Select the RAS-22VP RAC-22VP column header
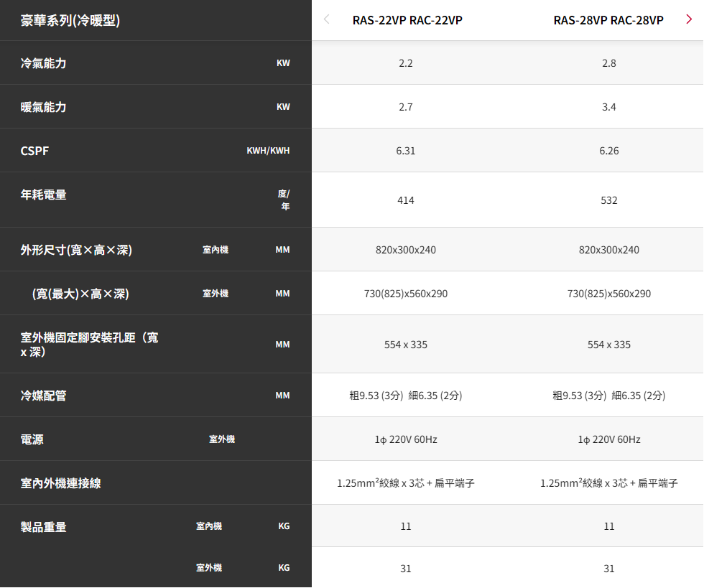The image size is (704, 588). tap(407, 20)
